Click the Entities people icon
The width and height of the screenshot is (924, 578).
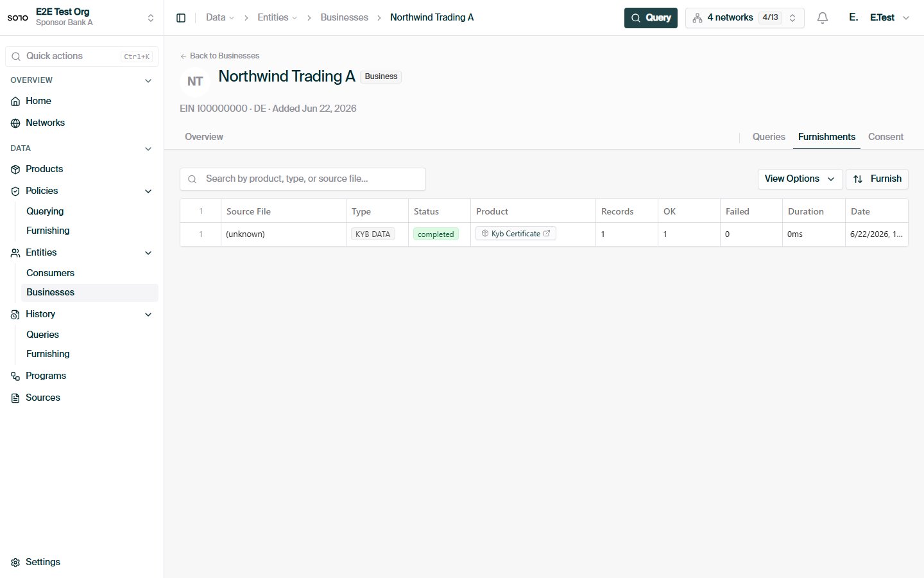click(x=15, y=253)
